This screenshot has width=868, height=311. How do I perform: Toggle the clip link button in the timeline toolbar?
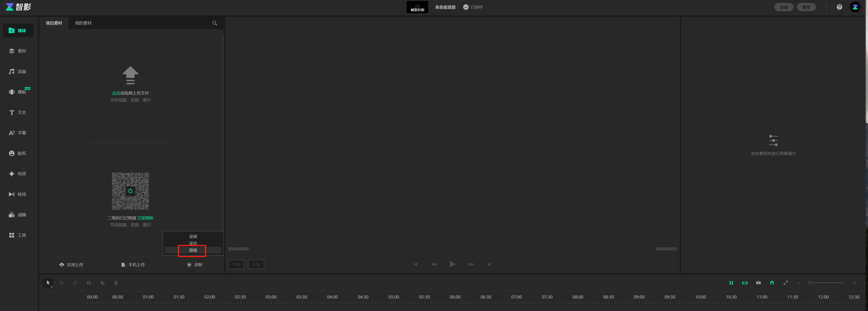pyautogui.click(x=745, y=283)
